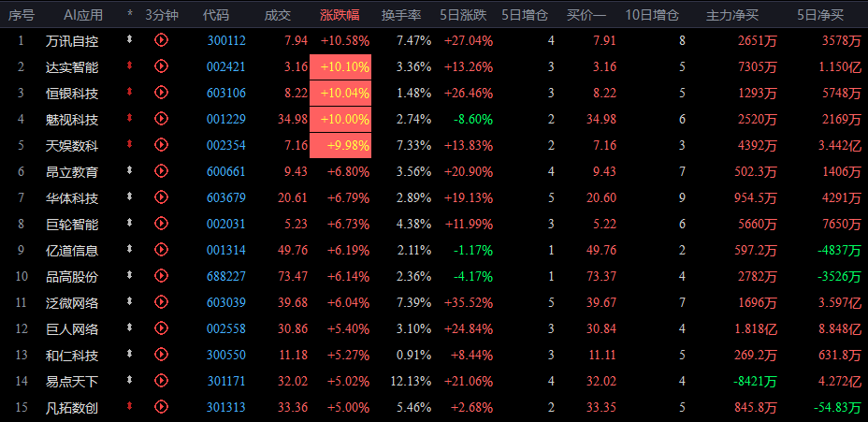This screenshot has width=868, height=422.
Task: Click highlighted +9.98% change cell
Action: pyautogui.click(x=340, y=146)
